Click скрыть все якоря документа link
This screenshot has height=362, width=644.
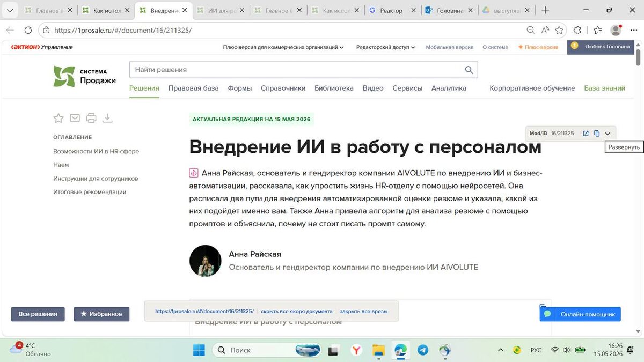296,311
